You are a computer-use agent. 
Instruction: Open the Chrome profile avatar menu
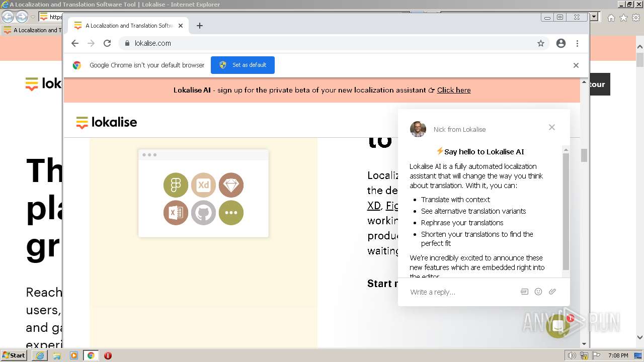pos(561,43)
